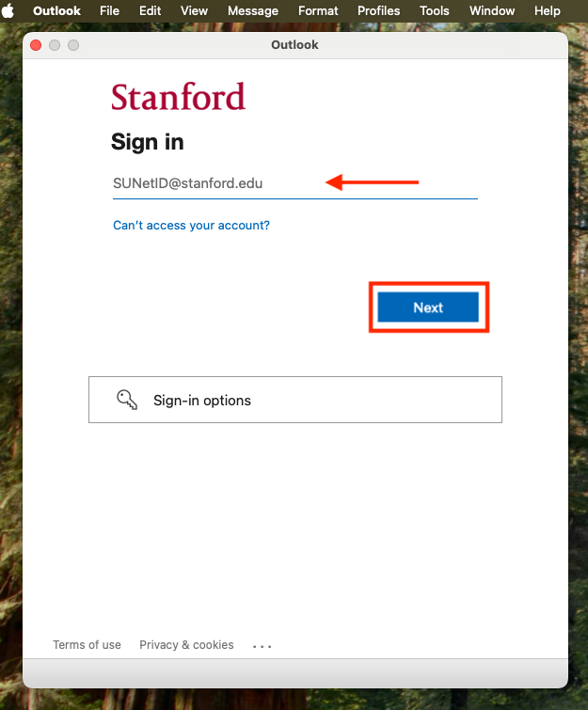588x710 pixels.
Task: Open the Format menu
Action: (x=318, y=10)
